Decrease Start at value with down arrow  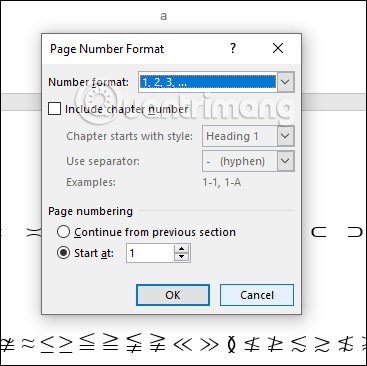(182, 258)
